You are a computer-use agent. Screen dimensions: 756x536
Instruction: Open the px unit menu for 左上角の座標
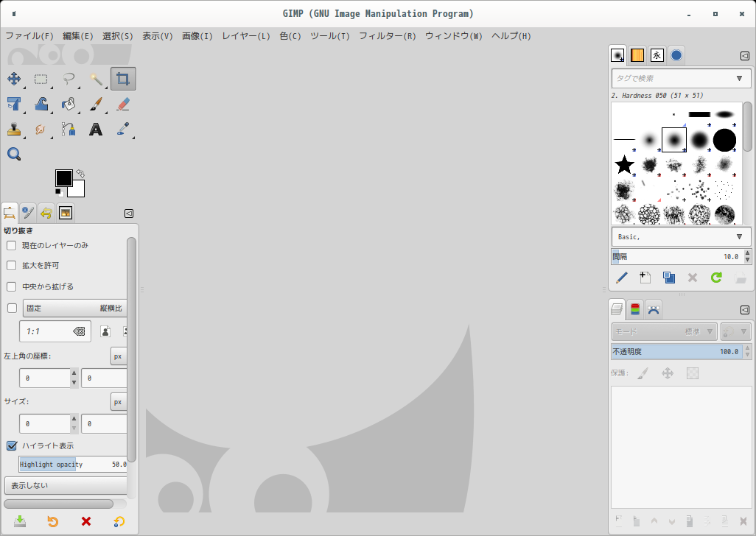pyautogui.click(x=119, y=356)
